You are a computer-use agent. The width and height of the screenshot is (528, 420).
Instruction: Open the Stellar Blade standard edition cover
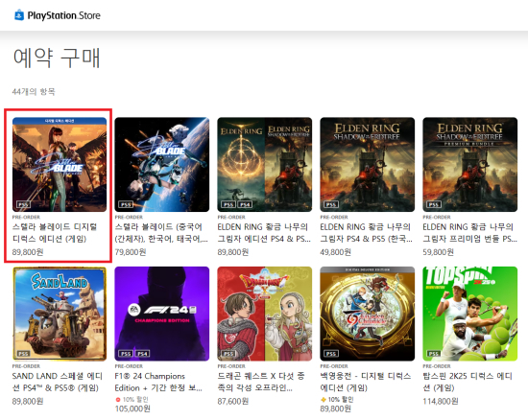click(x=162, y=164)
